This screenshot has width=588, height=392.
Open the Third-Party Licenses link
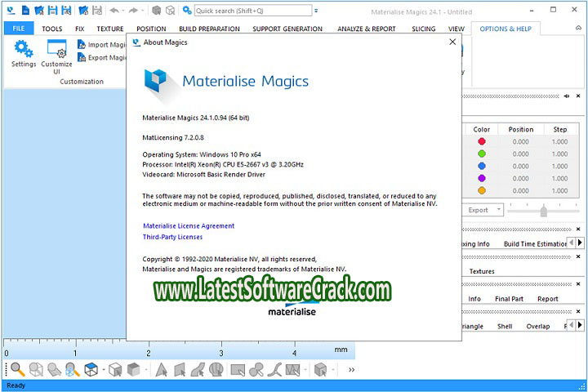tap(172, 237)
